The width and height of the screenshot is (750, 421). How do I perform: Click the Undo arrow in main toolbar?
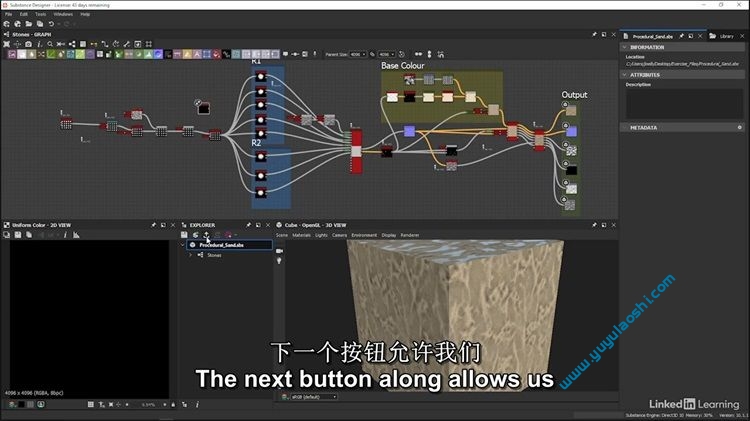point(51,24)
